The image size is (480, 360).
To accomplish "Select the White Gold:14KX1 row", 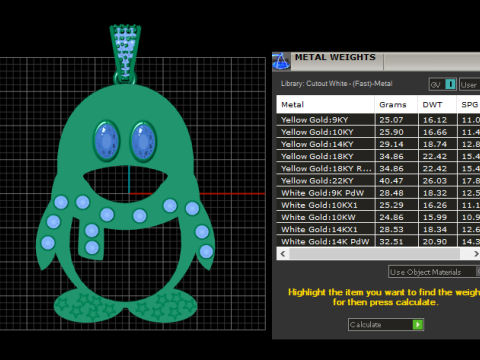I will pos(378,229).
